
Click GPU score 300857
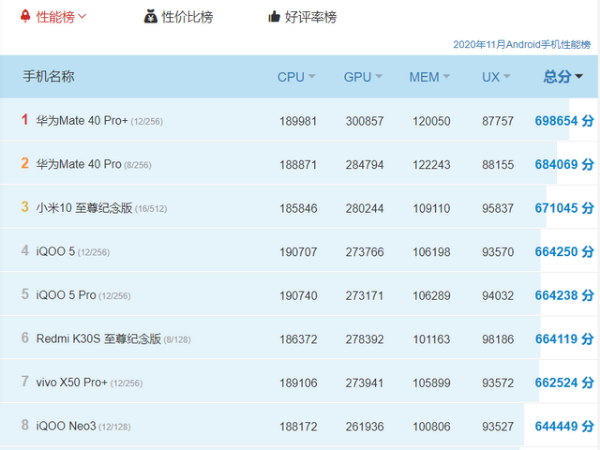[x=365, y=121]
